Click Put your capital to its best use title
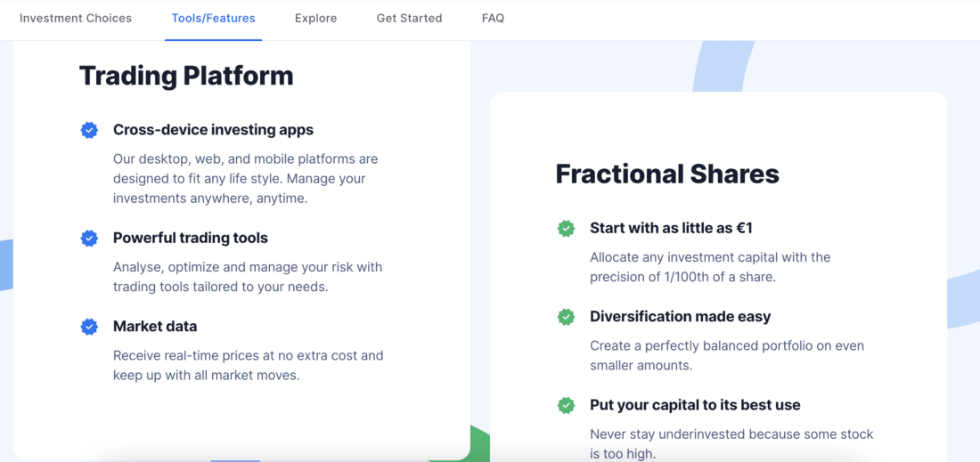The width and height of the screenshot is (980, 462). pos(695,405)
